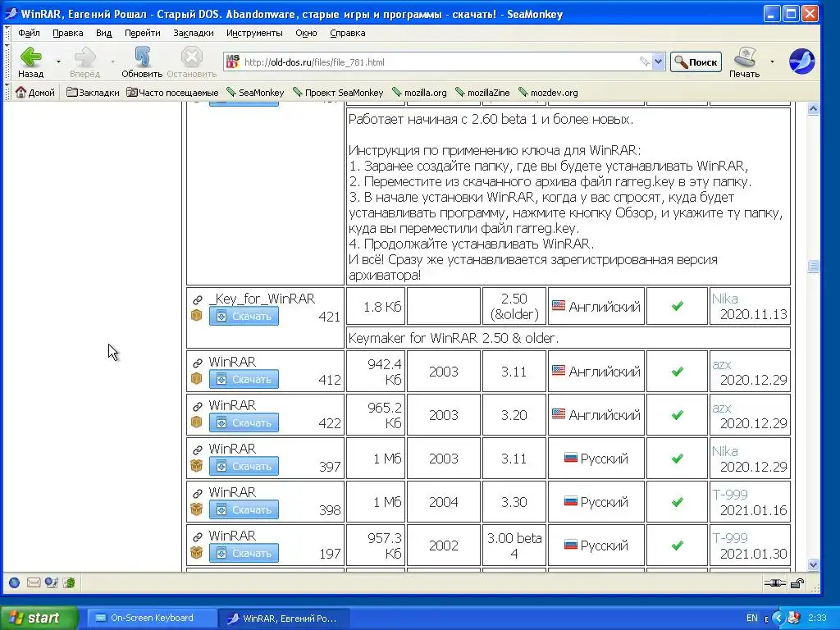This screenshot has height=630, width=840.
Task: Click the scrollbar down arrow
Action: coord(813,564)
